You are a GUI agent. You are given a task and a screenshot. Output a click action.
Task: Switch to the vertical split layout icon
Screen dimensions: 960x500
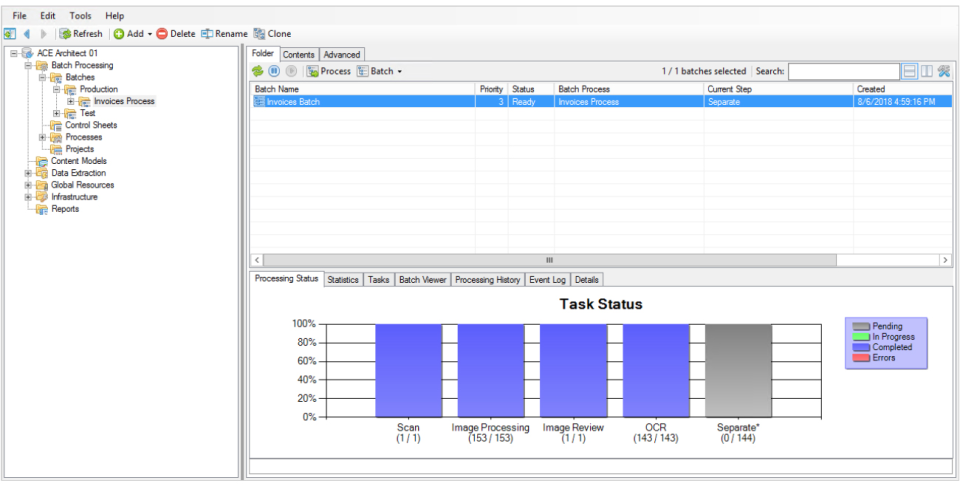(x=927, y=71)
